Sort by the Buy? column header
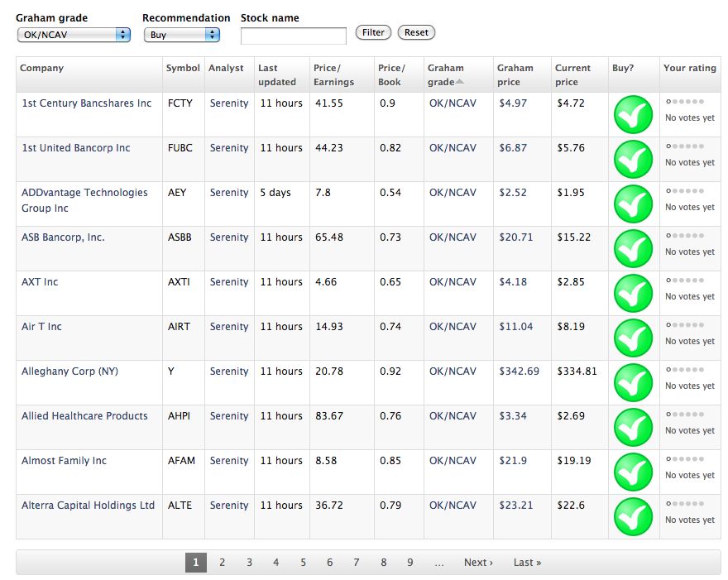 pos(623,68)
